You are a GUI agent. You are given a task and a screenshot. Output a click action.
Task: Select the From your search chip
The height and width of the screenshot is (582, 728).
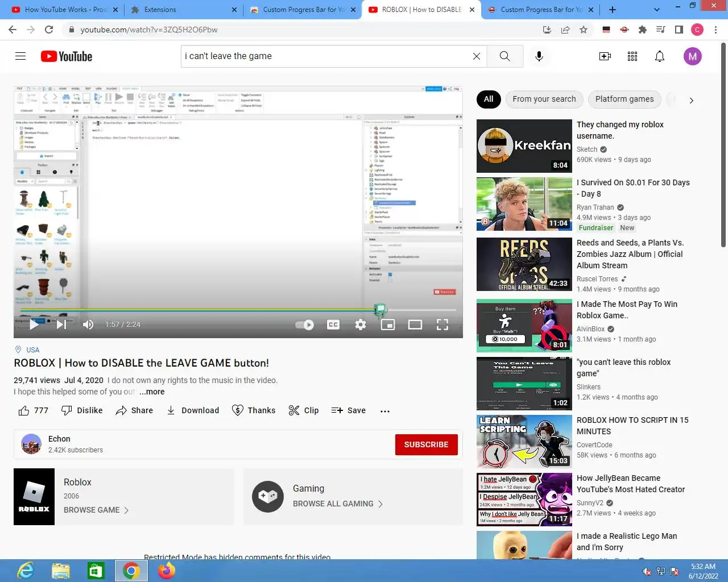544,99
